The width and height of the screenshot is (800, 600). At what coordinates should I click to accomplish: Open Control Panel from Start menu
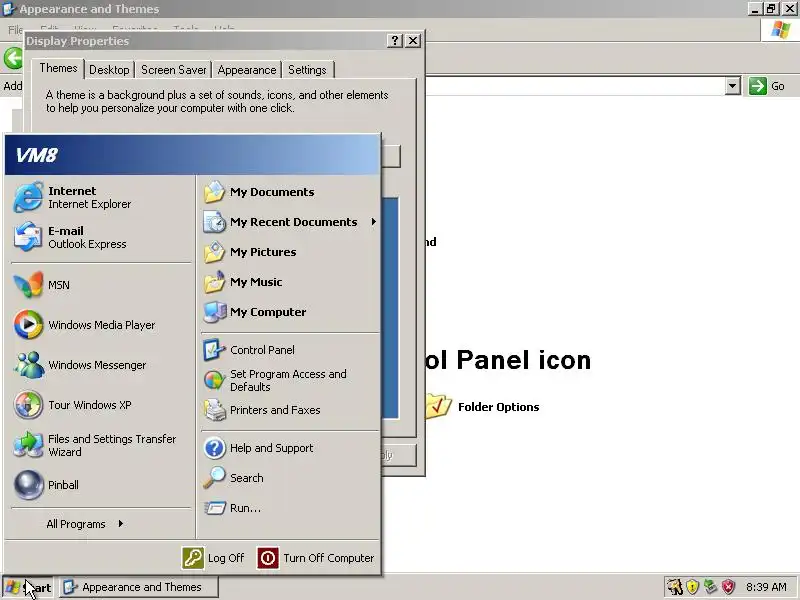(x=290, y=350)
